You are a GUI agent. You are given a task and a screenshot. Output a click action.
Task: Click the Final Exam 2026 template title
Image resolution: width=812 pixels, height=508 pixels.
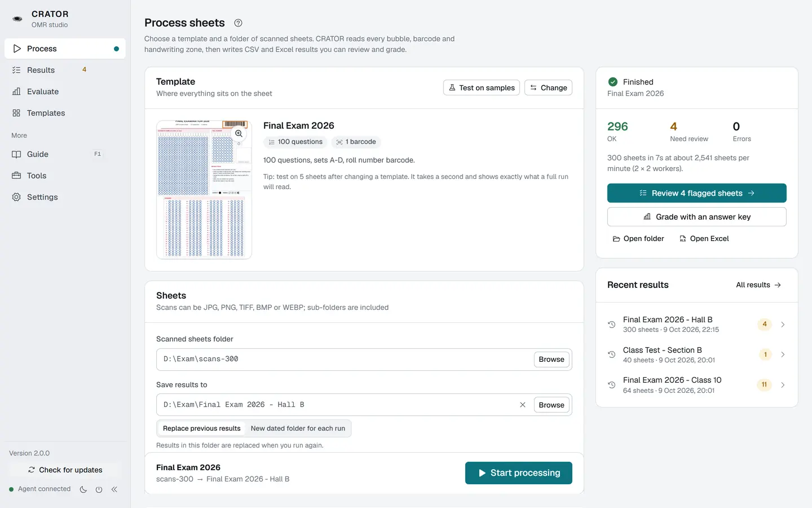pyautogui.click(x=299, y=125)
